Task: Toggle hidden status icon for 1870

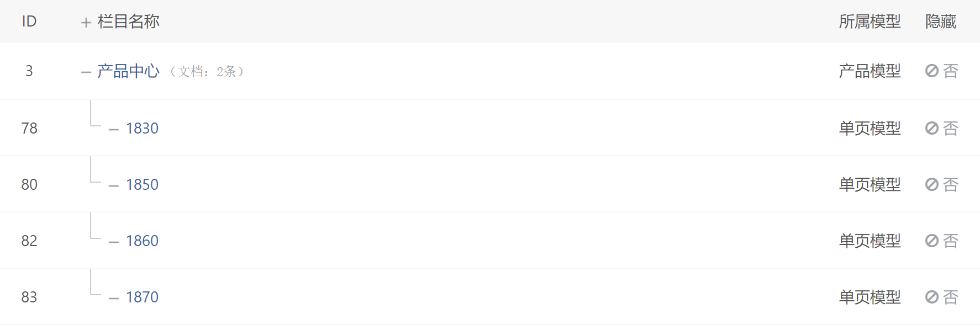Action: [932, 297]
